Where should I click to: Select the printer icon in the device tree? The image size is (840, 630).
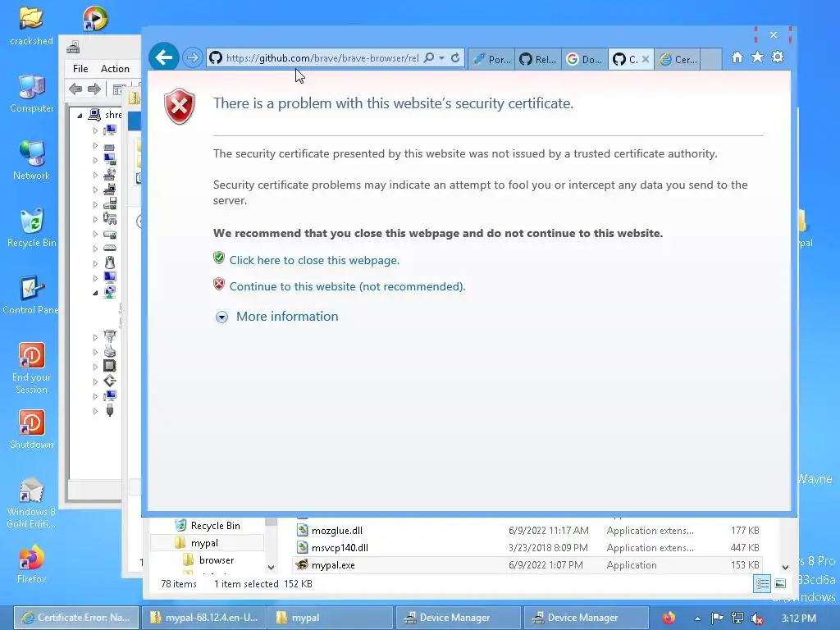(110, 351)
